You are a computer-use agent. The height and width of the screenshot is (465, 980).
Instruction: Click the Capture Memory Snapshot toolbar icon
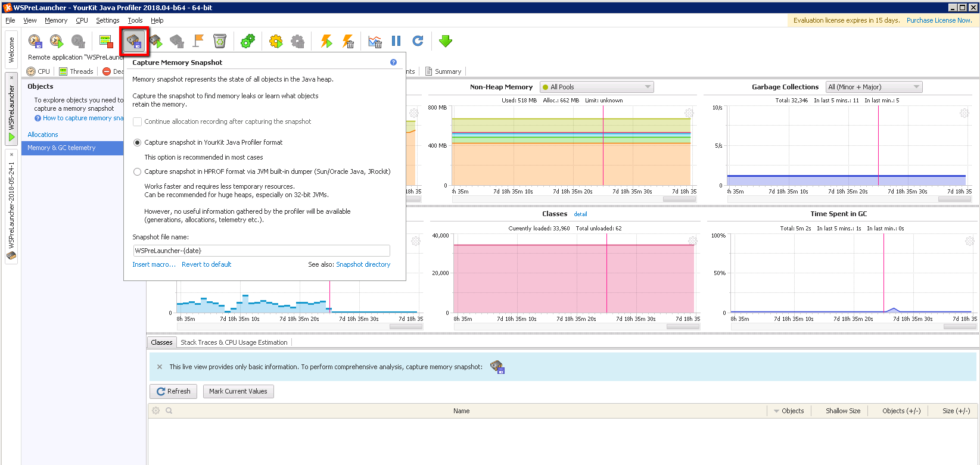(x=133, y=41)
